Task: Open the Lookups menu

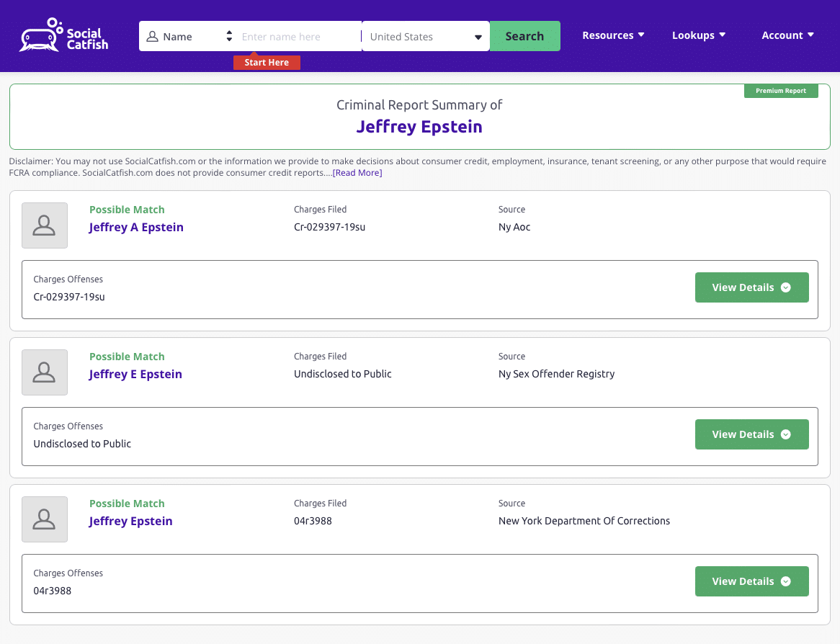Action: (x=698, y=35)
